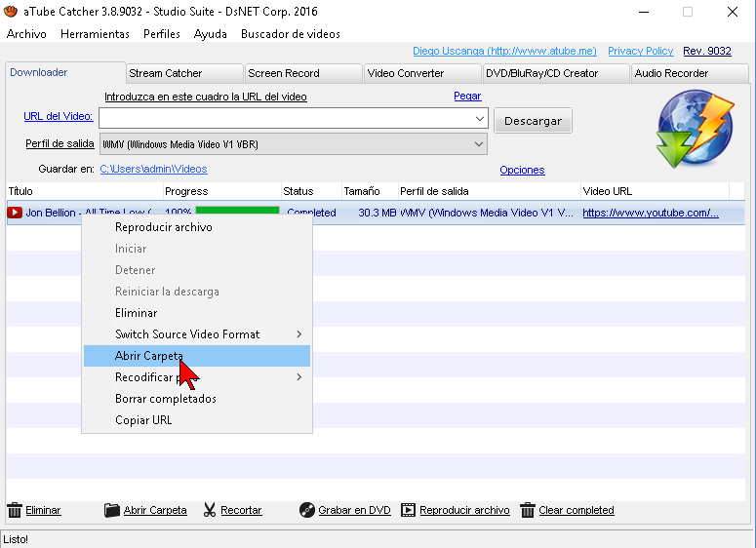Expand the Recodificar submenu entry
Viewport: 756px width, 548px height.
298,377
